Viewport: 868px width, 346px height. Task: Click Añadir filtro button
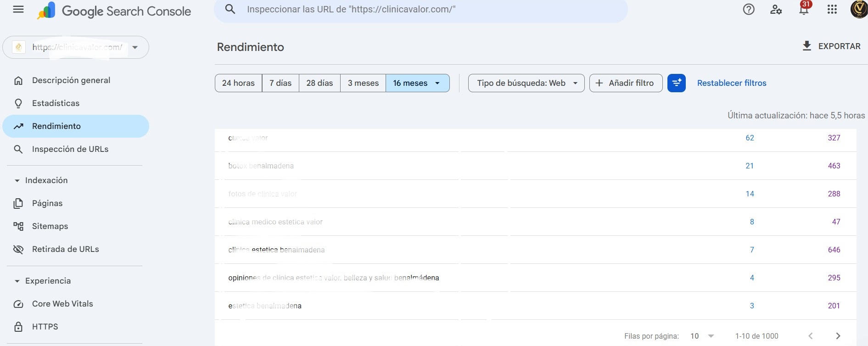click(626, 83)
